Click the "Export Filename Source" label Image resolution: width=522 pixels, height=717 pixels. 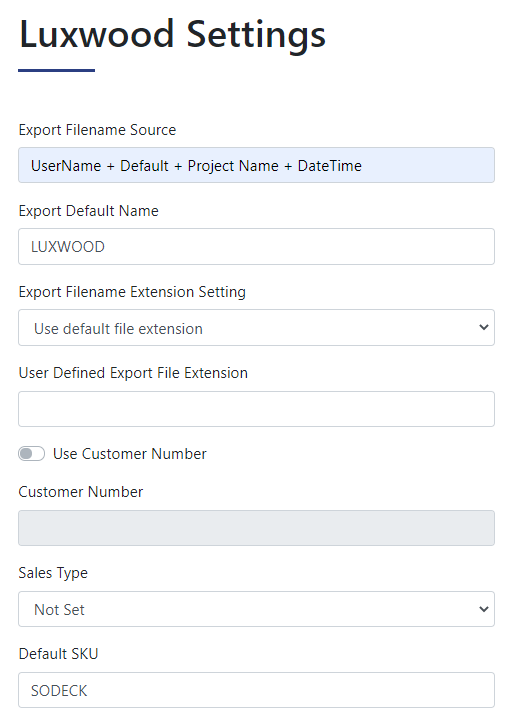(97, 130)
